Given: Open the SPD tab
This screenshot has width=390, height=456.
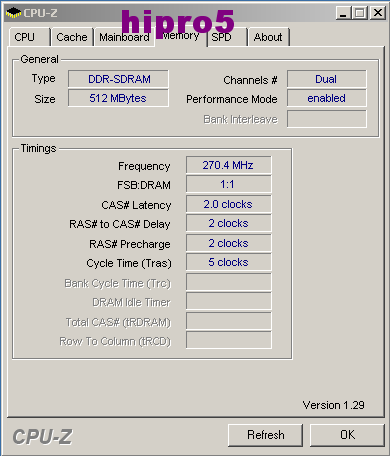Looking at the screenshot, I should click(227, 37).
